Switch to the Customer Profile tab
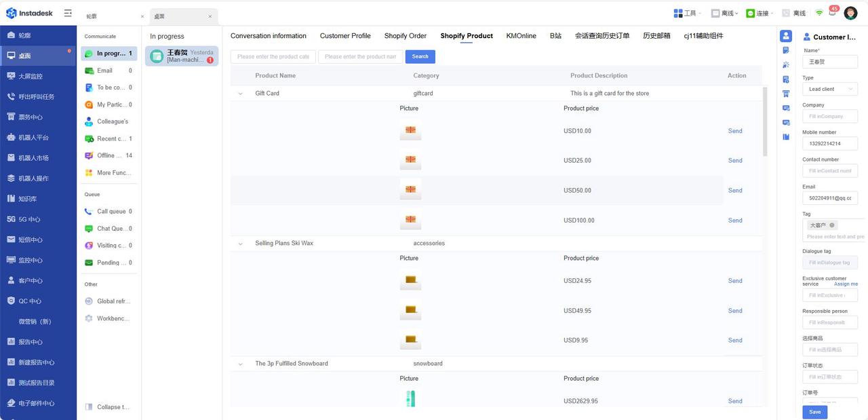The image size is (868, 420). (345, 36)
